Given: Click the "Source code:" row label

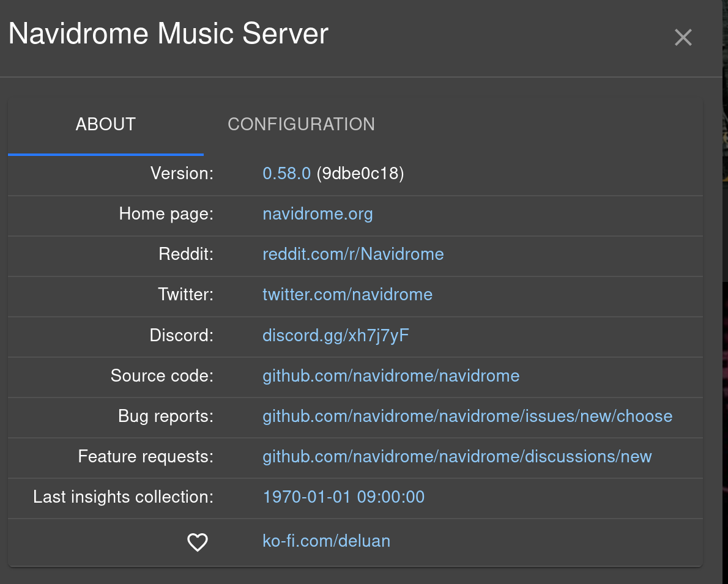Looking at the screenshot, I should [162, 375].
